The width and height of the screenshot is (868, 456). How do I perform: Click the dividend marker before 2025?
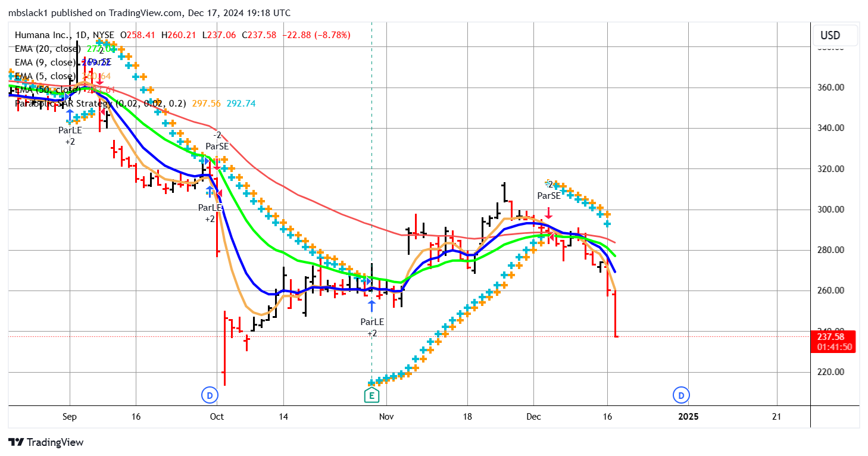coord(681,394)
